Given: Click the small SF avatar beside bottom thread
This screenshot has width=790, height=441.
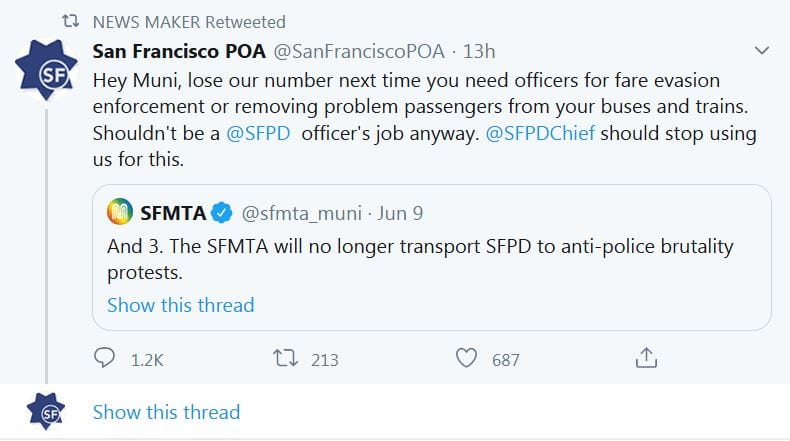Looking at the screenshot, I should pyautogui.click(x=46, y=412).
